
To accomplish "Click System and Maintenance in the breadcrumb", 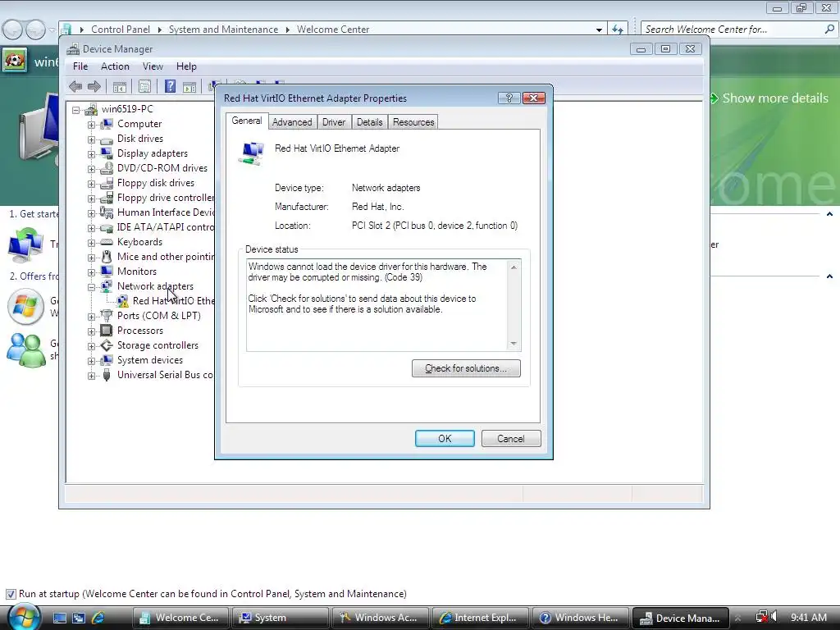I will coord(223,30).
